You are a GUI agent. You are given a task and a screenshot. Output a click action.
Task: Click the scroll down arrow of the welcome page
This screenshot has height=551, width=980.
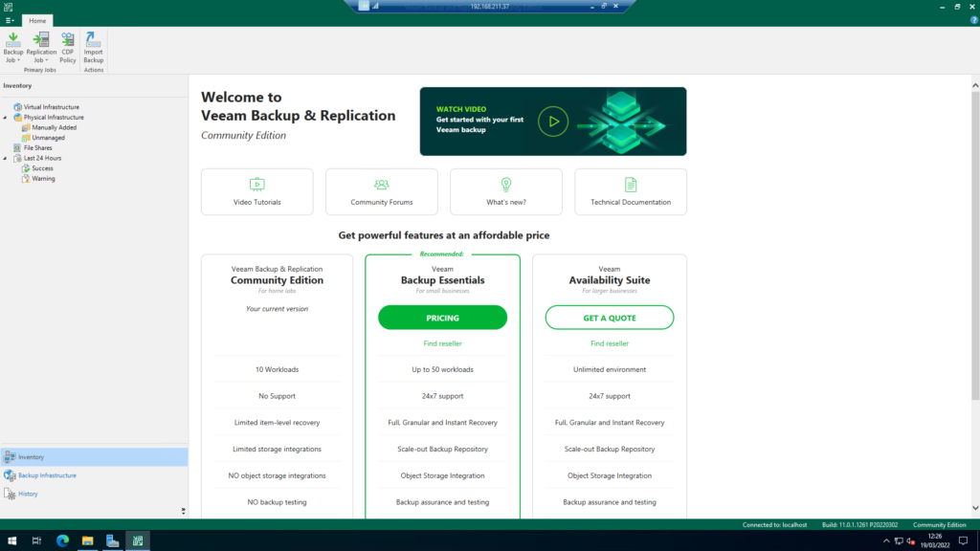point(975,508)
